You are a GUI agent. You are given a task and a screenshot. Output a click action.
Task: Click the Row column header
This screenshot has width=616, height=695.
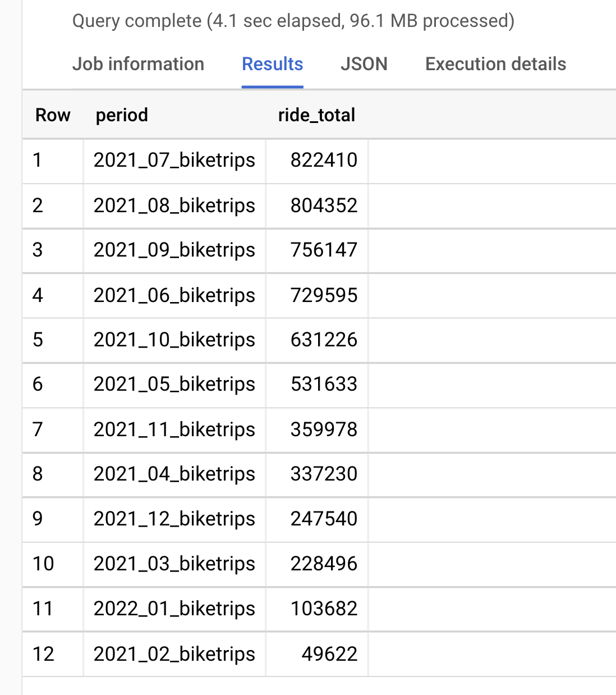pos(53,115)
